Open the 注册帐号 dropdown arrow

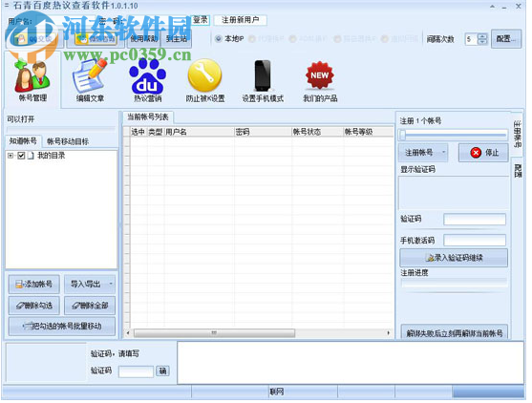(443, 153)
